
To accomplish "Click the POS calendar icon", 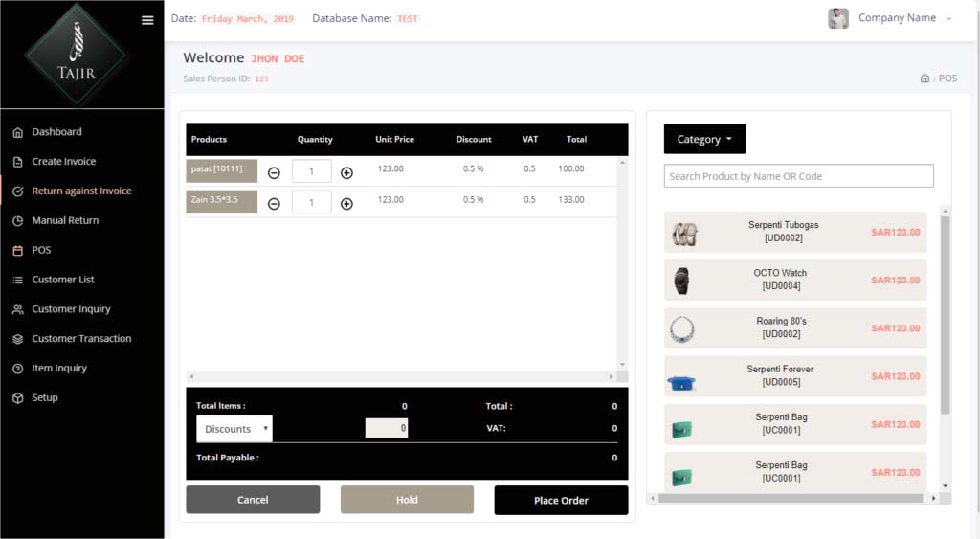I will (17, 250).
